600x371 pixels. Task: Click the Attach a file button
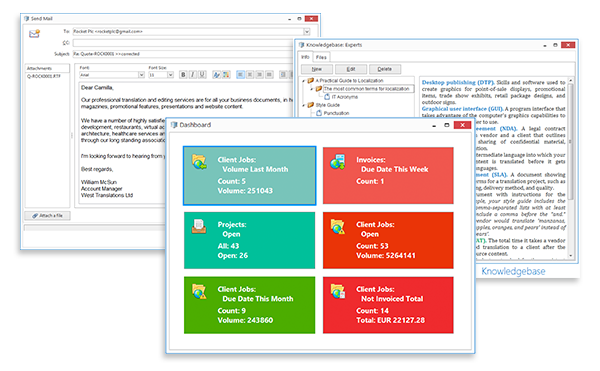click(47, 216)
